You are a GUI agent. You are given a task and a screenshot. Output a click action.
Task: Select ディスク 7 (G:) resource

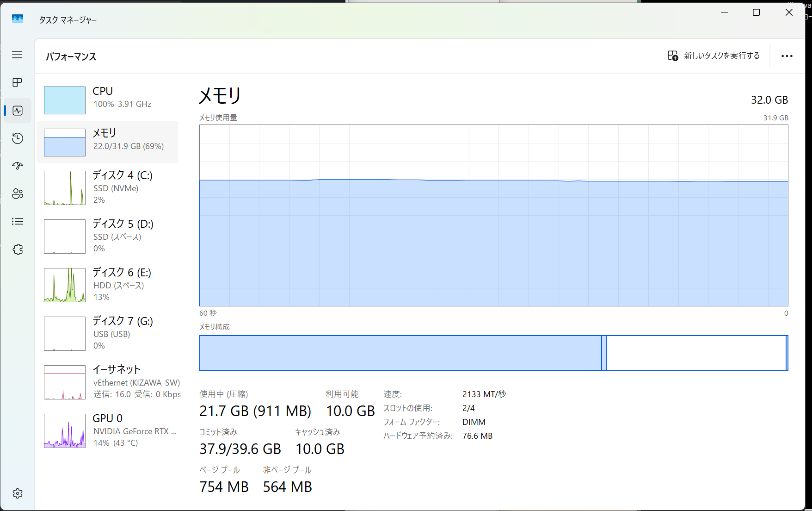pos(107,333)
